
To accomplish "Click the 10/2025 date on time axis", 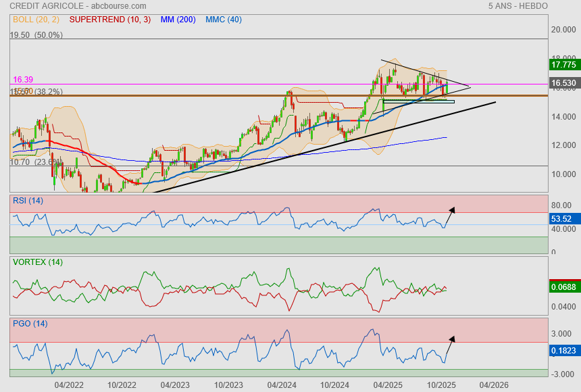I will (x=441, y=385).
